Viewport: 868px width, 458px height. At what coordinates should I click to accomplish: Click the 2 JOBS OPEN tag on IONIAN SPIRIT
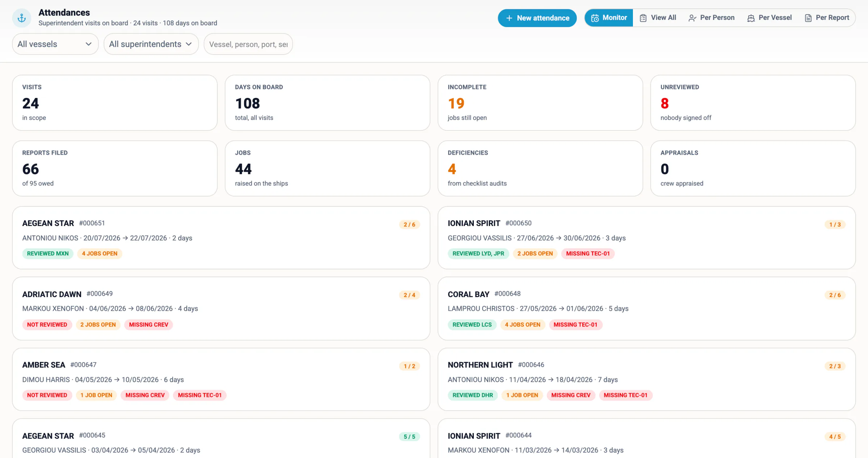point(535,254)
